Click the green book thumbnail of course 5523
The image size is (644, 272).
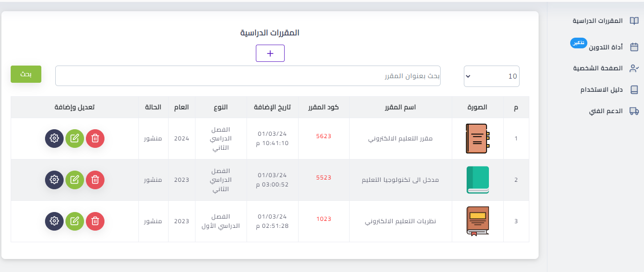click(x=477, y=180)
